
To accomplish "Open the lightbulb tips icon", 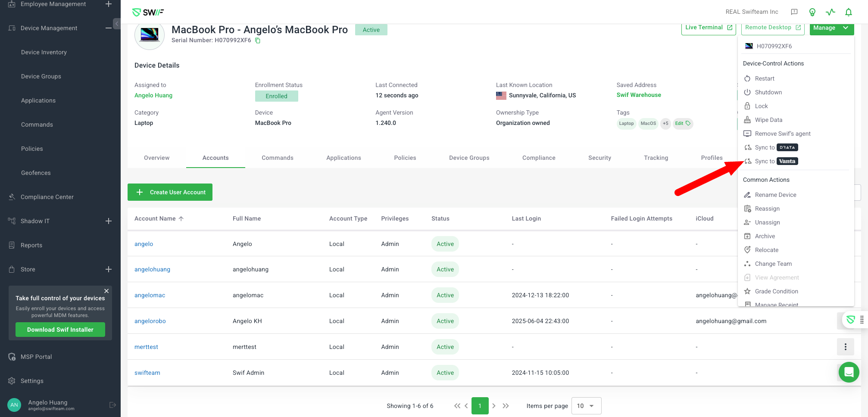I will coord(812,12).
